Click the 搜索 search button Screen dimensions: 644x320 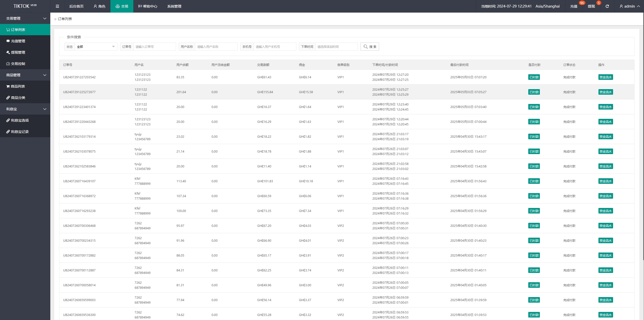tap(370, 47)
